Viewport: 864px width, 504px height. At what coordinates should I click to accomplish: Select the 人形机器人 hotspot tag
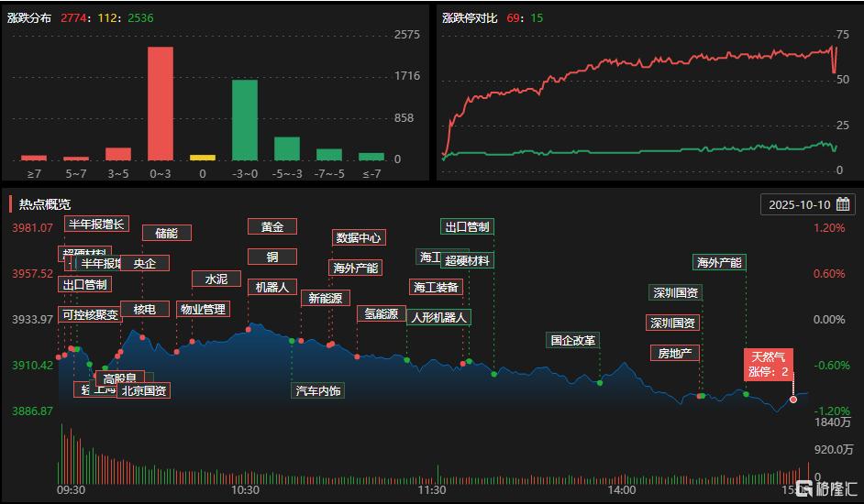[x=439, y=317]
